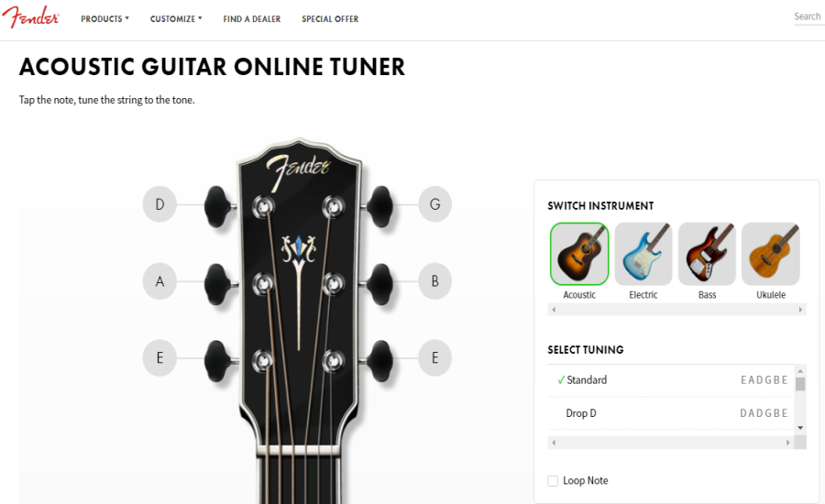This screenshot has height=504, width=825.
Task: Play the D string note
Action: click(159, 204)
